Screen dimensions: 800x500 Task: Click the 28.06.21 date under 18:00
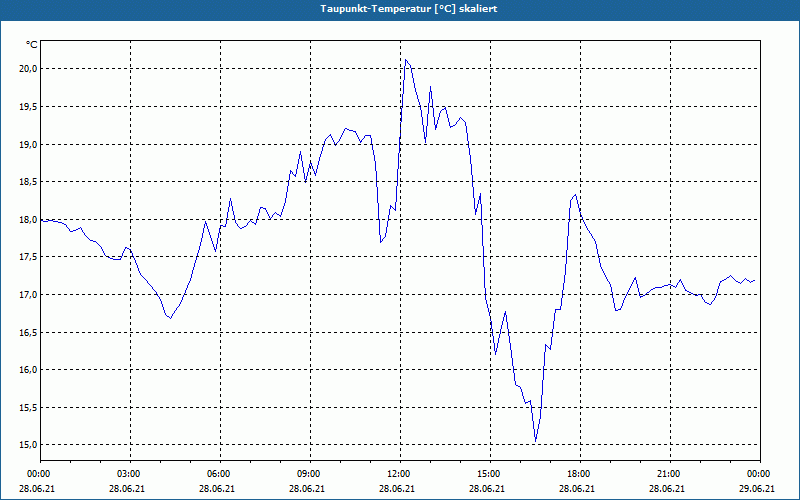[x=577, y=488]
